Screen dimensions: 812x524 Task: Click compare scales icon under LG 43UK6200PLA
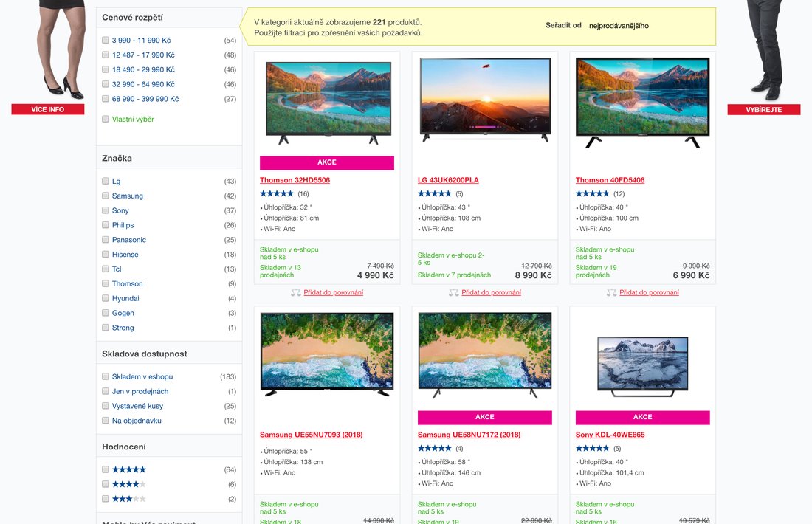(454, 293)
